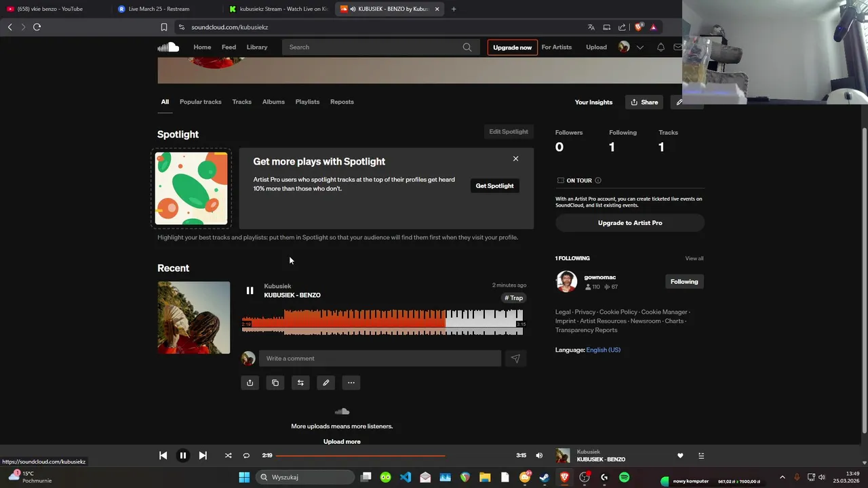Screen dimensions: 868x488
Task: Click the #Trap tag
Action: click(514, 298)
